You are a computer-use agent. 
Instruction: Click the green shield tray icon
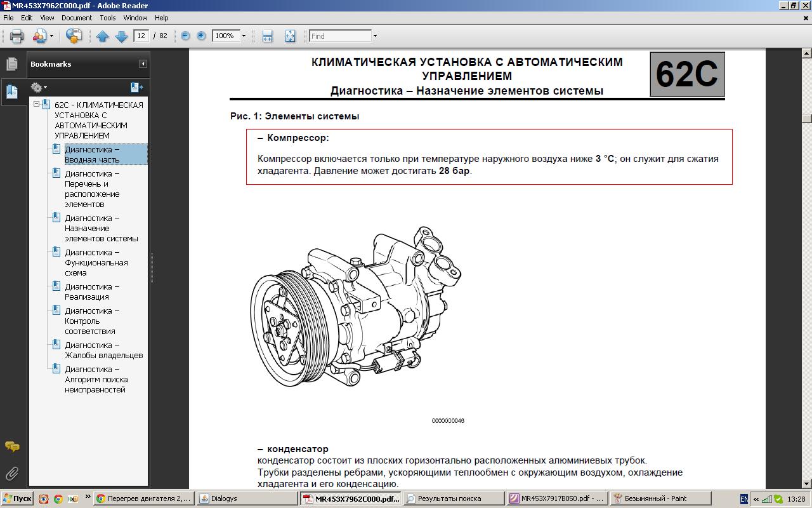pos(778,498)
